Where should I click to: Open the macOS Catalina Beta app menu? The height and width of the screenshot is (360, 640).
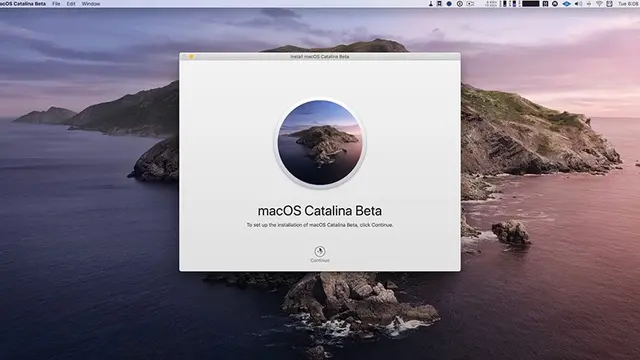point(23,4)
